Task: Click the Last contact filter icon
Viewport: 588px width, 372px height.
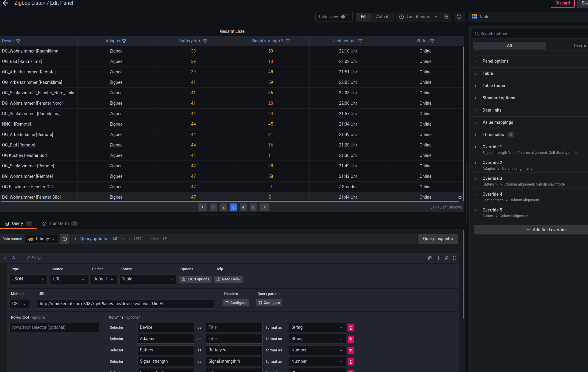Action: point(360,41)
